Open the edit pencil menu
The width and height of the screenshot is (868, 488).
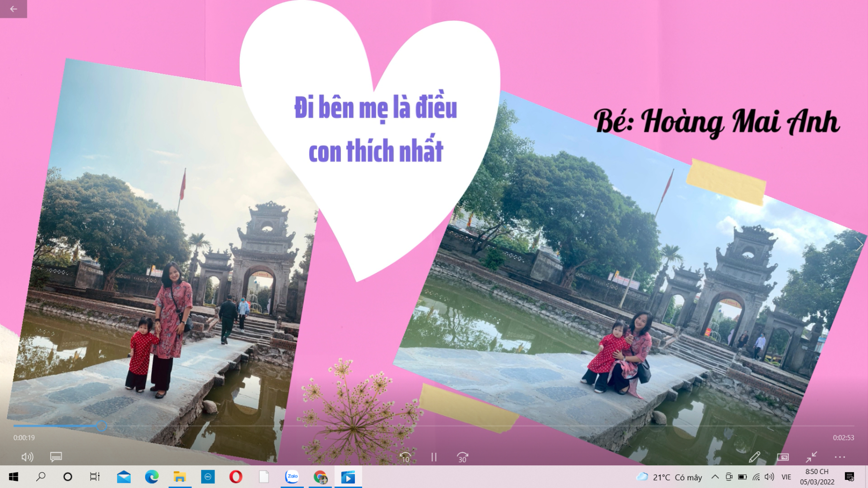(x=754, y=457)
